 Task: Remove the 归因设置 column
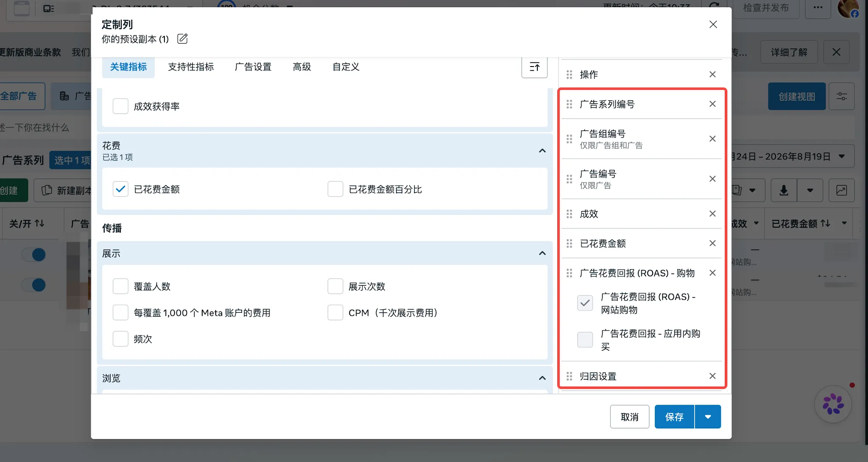coord(712,376)
